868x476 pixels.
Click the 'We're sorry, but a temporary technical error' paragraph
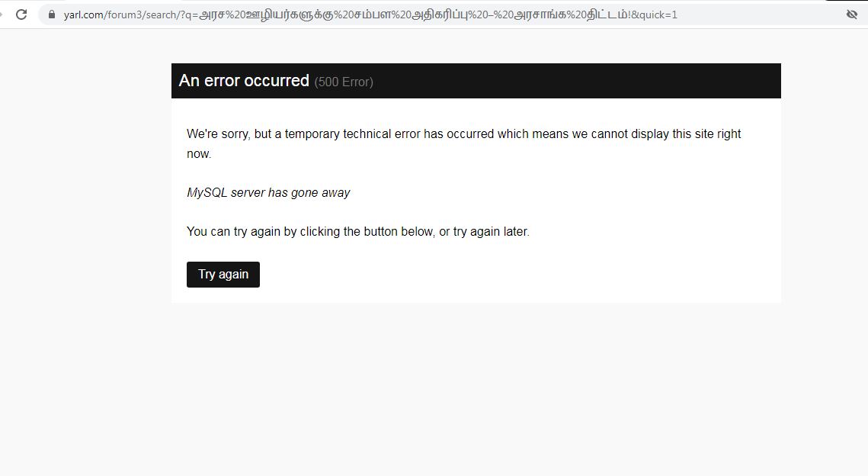(x=464, y=143)
